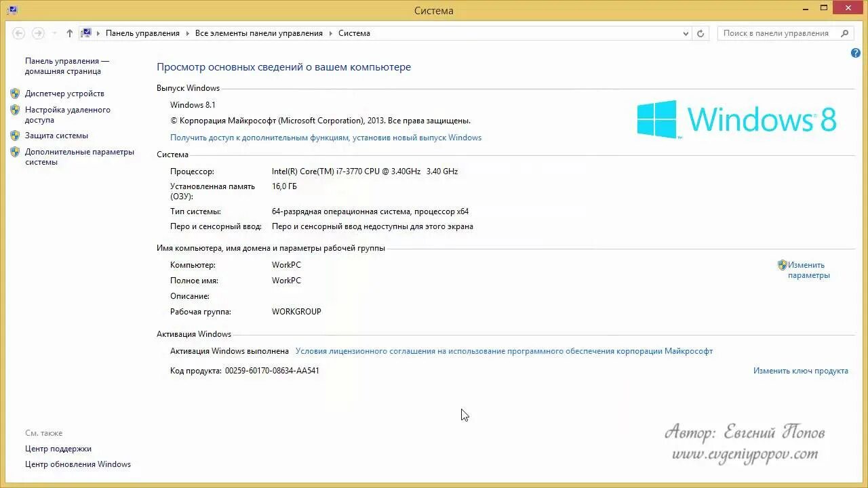Expand address bar history dropdown
The width and height of the screenshot is (868, 488).
click(686, 33)
